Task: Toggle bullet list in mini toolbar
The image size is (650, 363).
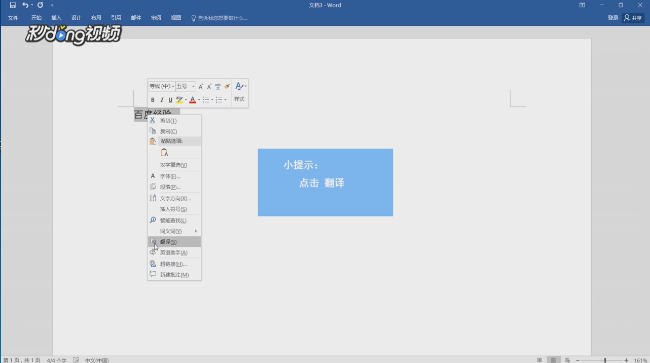Action: click(206, 100)
